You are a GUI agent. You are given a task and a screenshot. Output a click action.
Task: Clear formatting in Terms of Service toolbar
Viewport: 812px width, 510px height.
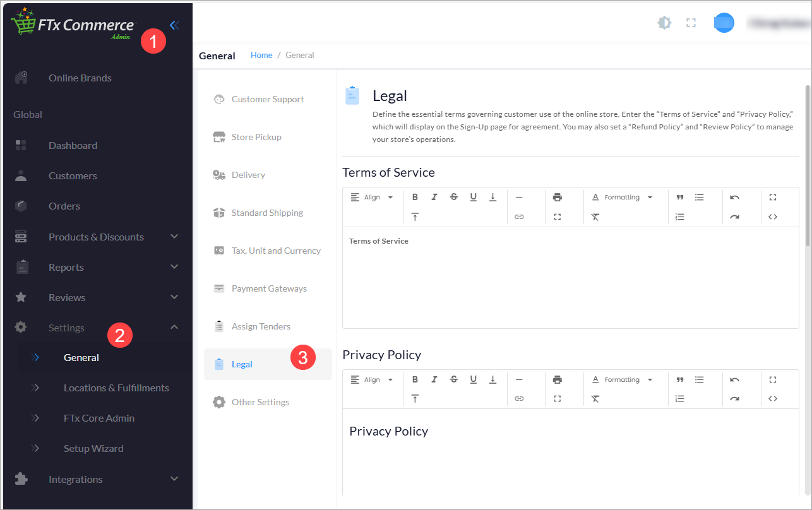coord(595,216)
